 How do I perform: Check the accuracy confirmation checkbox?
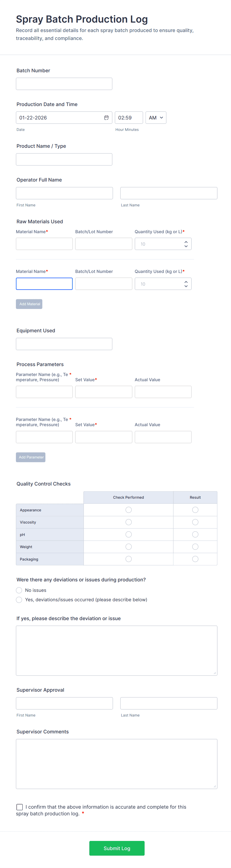(20, 807)
